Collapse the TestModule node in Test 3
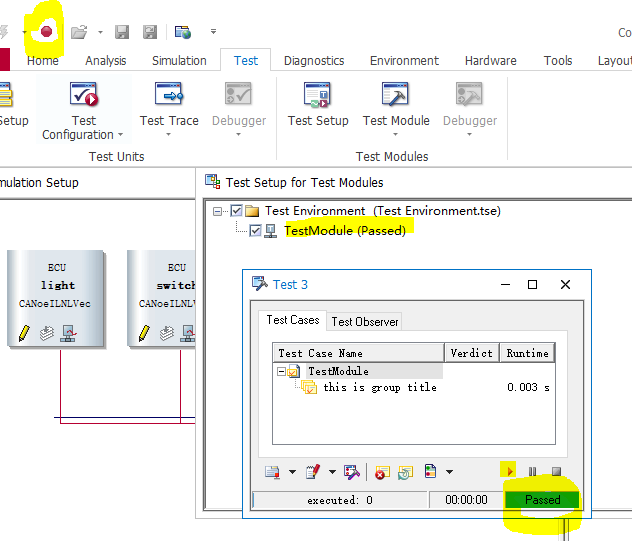Image resolution: width=632 pixels, height=541 pixels. click(x=281, y=371)
